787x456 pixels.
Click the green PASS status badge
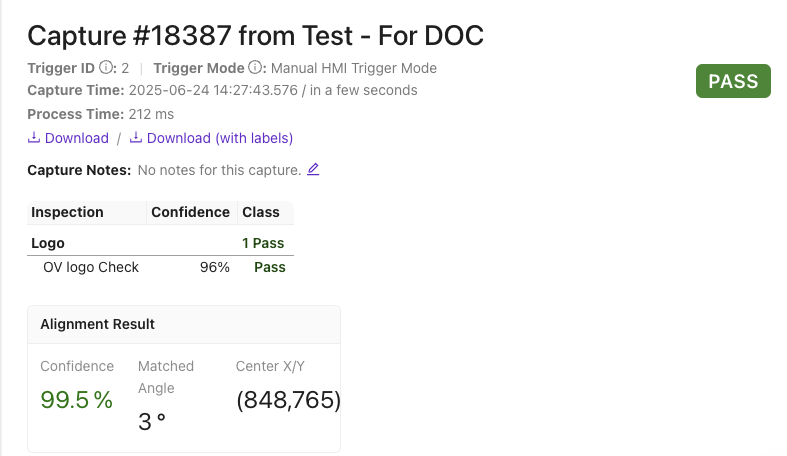pyautogui.click(x=733, y=82)
